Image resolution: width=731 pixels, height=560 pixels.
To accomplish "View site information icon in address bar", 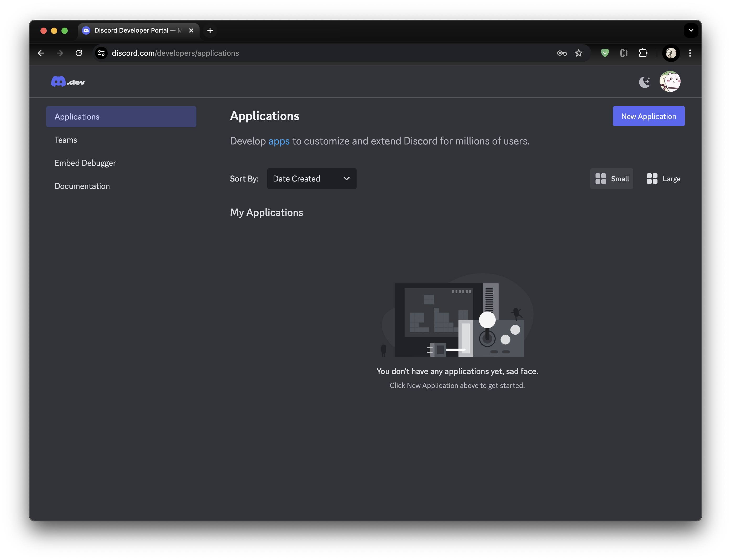I will 101,53.
